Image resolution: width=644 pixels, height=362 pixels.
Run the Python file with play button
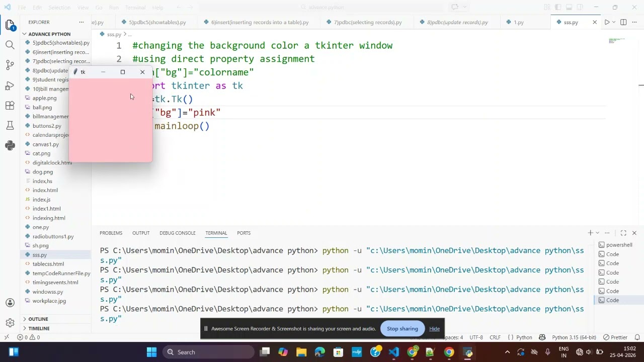[x=607, y=22]
